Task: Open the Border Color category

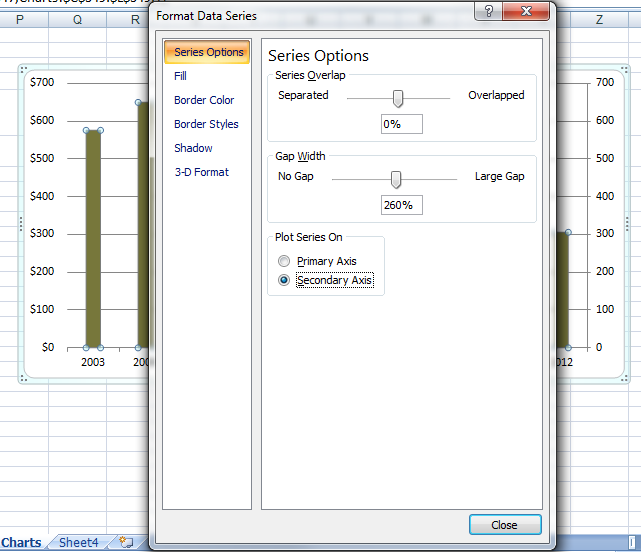Action: coord(204,100)
